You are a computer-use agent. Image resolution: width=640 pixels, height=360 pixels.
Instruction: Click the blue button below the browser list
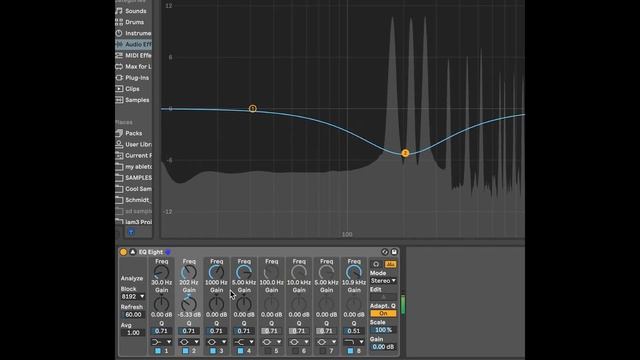[x=131, y=232]
